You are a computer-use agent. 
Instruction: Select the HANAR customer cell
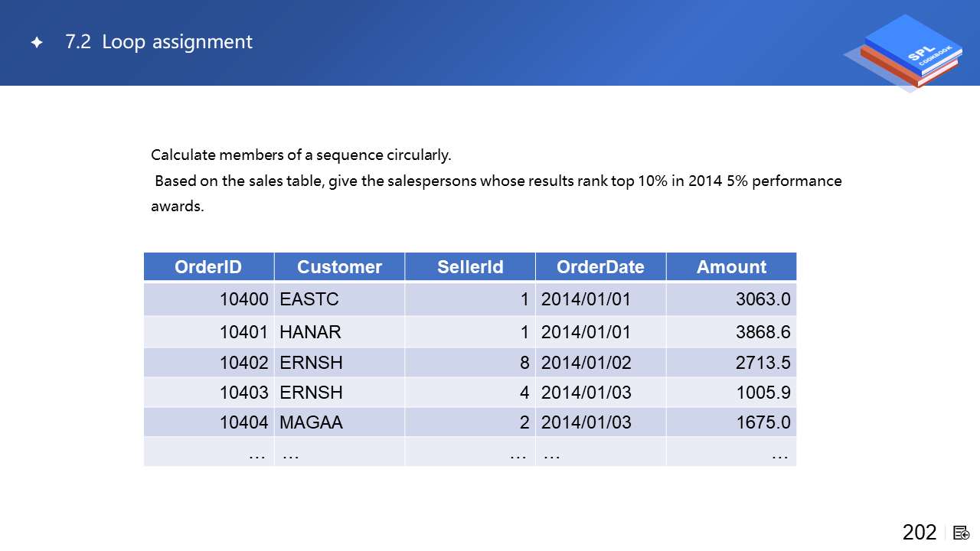pyautogui.click(x=311, y=332)
